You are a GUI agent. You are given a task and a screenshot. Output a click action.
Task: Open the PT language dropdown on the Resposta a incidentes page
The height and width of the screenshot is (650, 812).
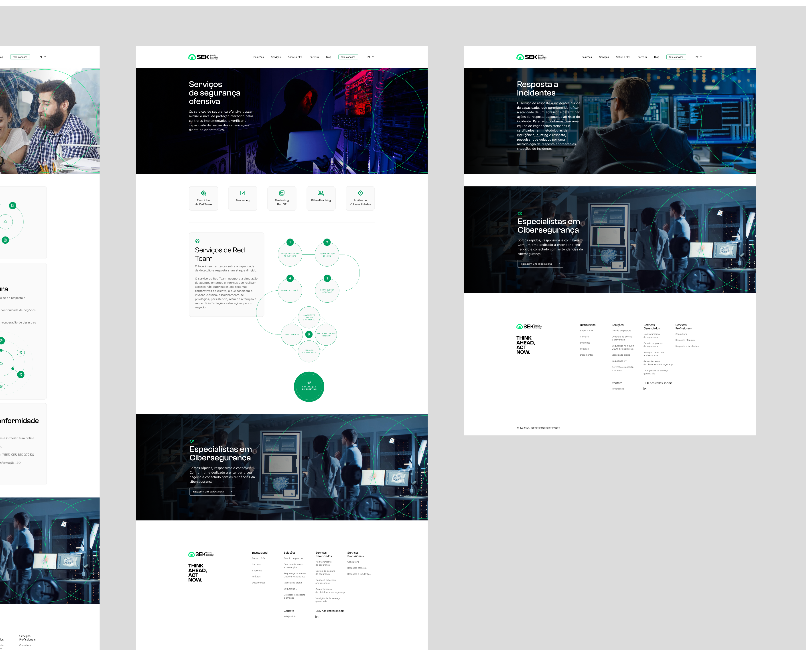click(699, 57)
